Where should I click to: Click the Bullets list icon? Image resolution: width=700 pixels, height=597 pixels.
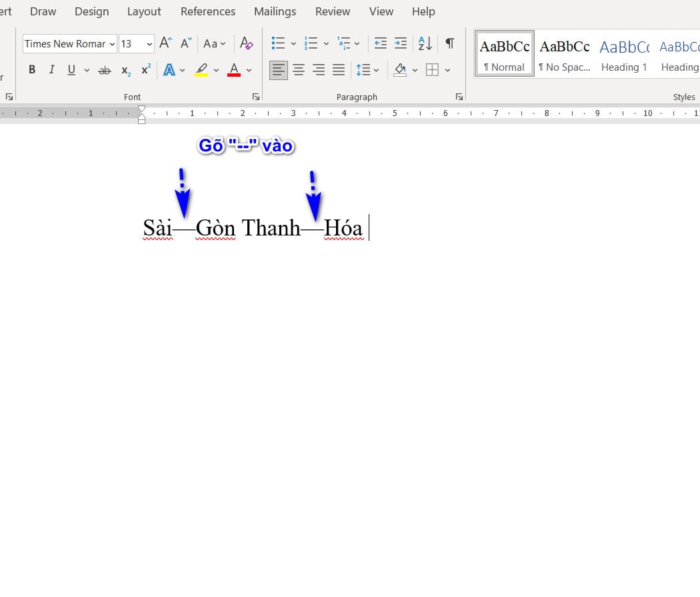click(x=279, y=44)
